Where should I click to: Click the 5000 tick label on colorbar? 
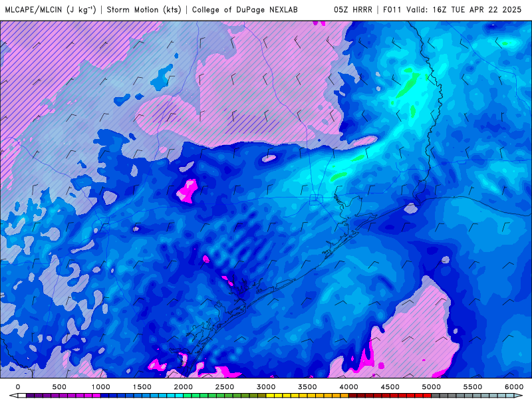pyautogui.click(x=431, y=387)
